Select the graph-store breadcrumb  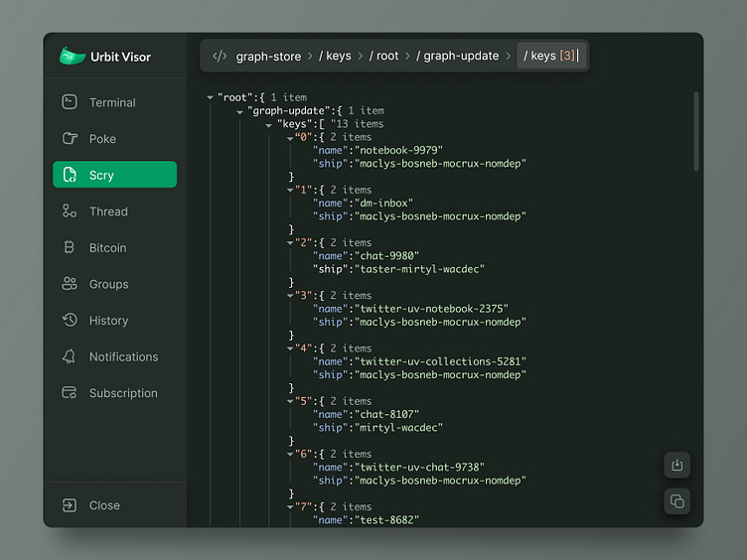269,56
